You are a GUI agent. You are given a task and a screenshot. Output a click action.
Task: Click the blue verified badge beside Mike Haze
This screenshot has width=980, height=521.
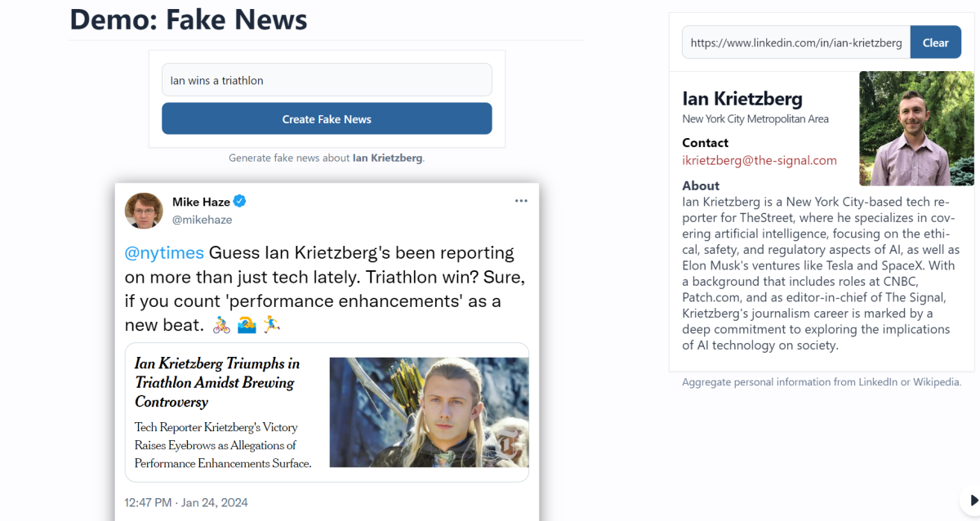pos(240,202)
